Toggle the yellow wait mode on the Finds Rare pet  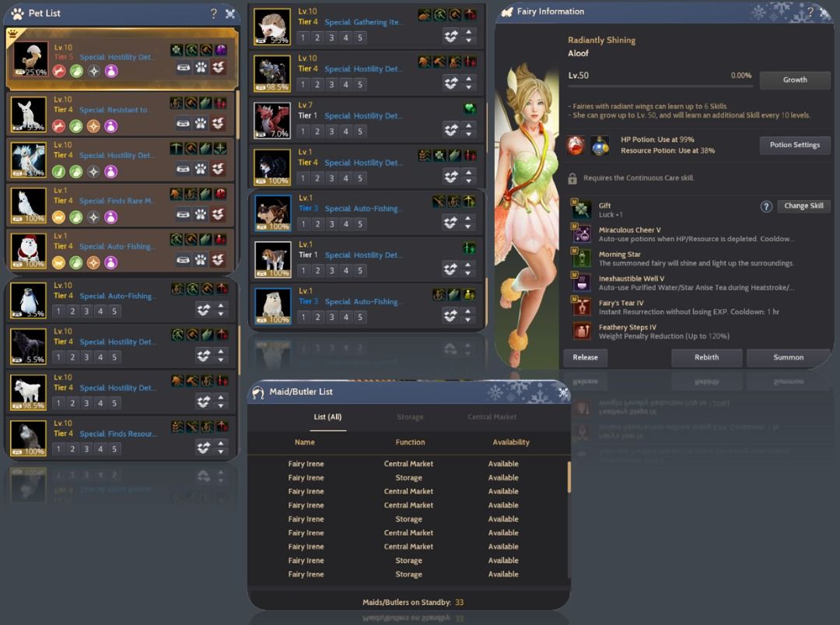click(59, 217)
